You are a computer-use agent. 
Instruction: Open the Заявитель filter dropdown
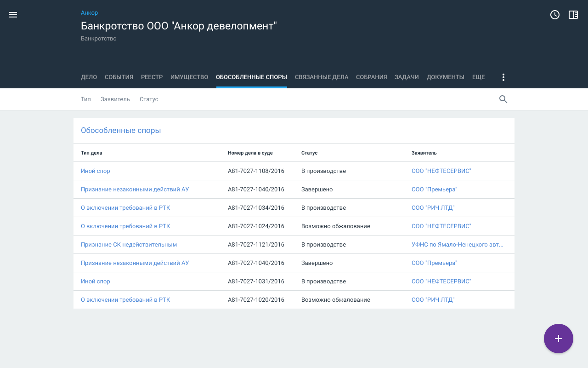(115, 99)
